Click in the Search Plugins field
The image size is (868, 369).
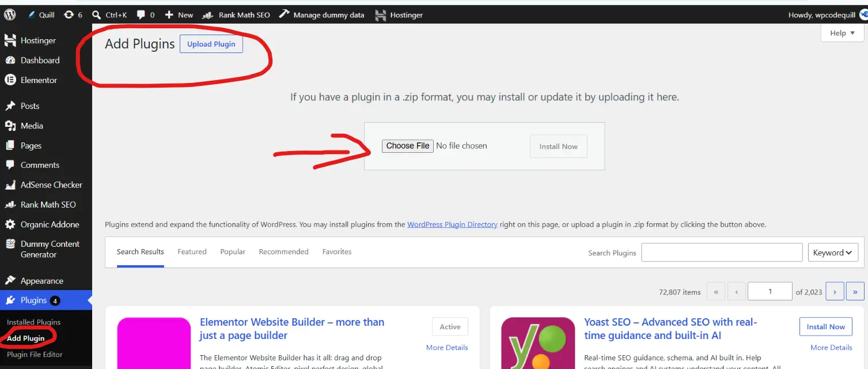[x=722, y=253]
